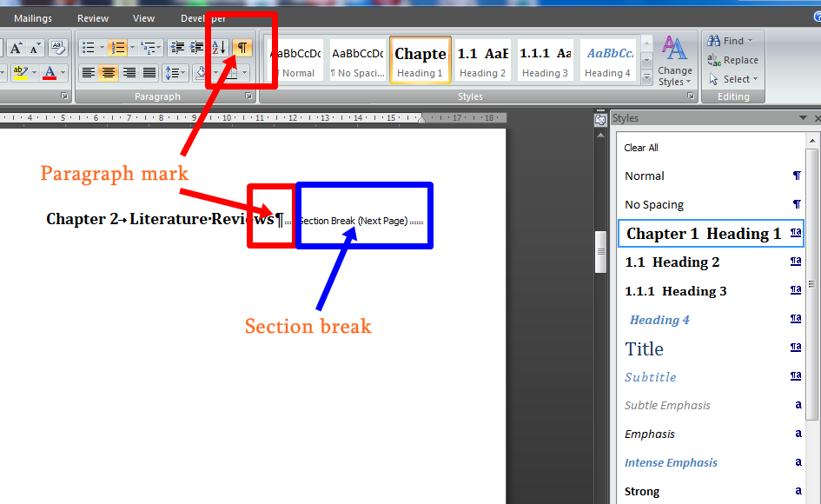This screenshot has height=504, width=821.
Task: Click the Grow Font icon
Action: [15, 48]
